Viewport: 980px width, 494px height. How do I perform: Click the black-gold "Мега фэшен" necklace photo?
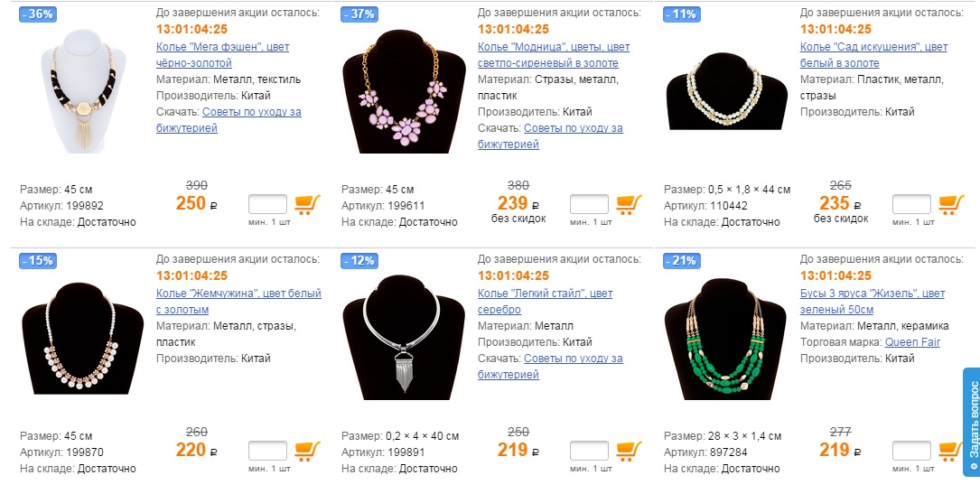[x=79, y=90]
